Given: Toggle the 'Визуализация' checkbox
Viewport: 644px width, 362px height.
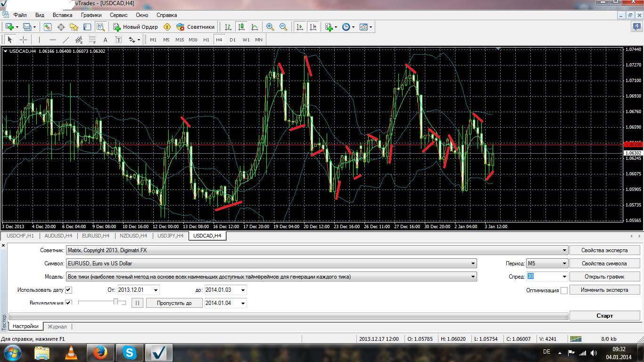Looking at the screenshot, I should coord(69,303).
